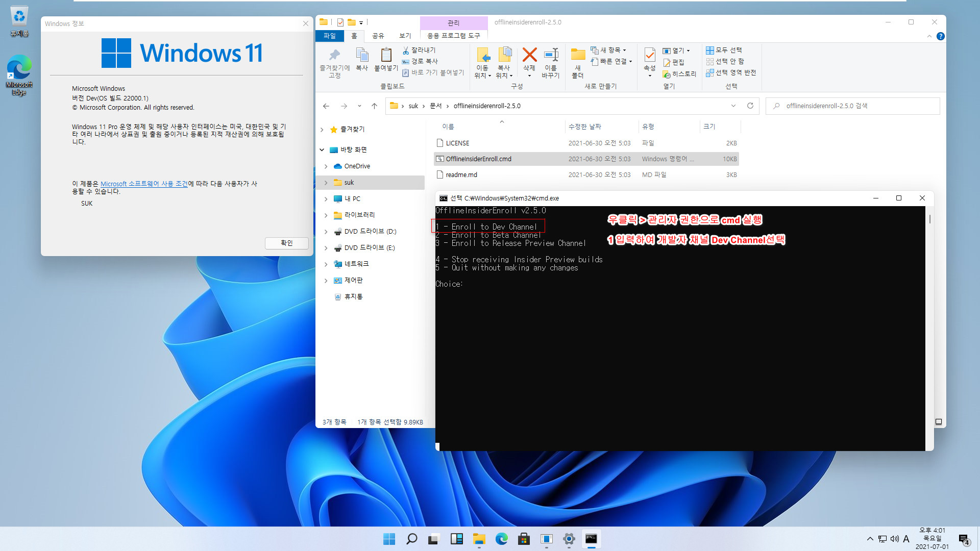
Task: Click the Manage (관리) contextual tab
Action: 454,23
